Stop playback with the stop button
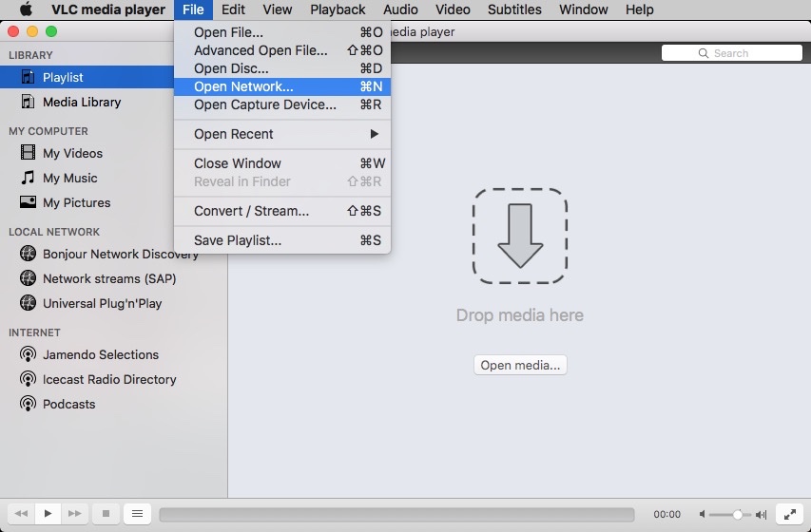Screen dimensions: 811x532 click(106, 513)
